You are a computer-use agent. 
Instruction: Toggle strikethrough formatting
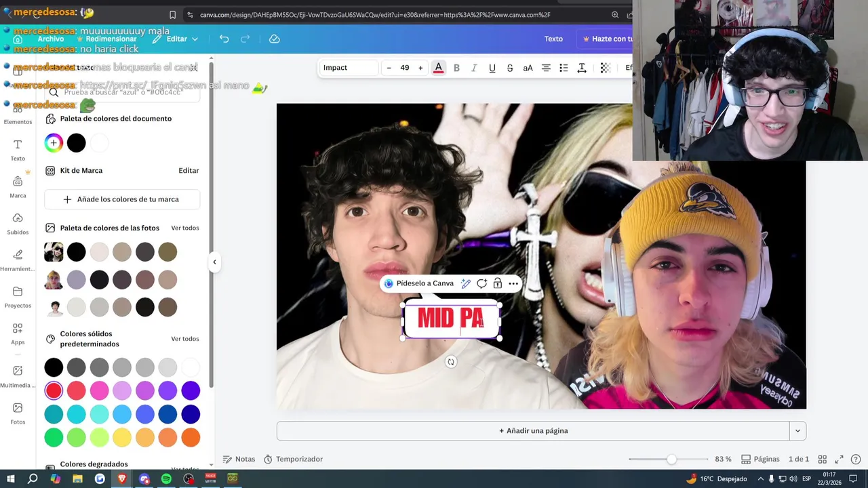coord(510,68)
